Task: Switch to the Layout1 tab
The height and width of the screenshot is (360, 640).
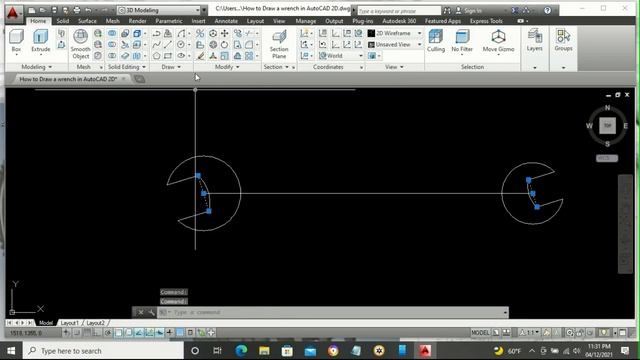Action: pyautogui.click(x=69, y=323)
